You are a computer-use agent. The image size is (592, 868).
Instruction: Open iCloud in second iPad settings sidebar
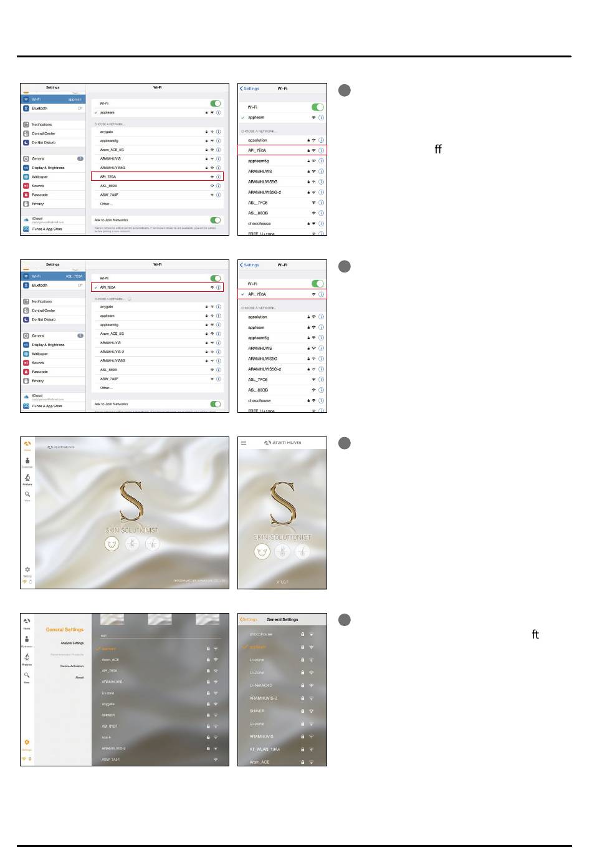click(53, 397)
